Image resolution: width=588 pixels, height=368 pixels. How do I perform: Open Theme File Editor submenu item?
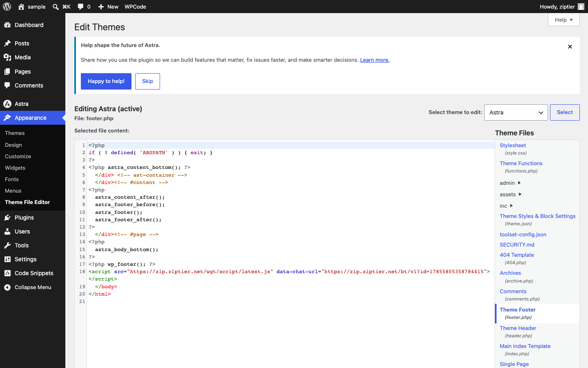(27, 202)
